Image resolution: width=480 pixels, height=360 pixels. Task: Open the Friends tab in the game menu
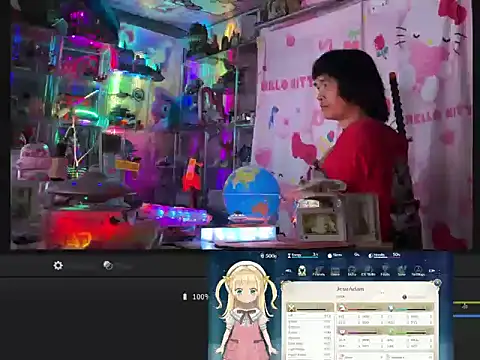pos(319,271)
